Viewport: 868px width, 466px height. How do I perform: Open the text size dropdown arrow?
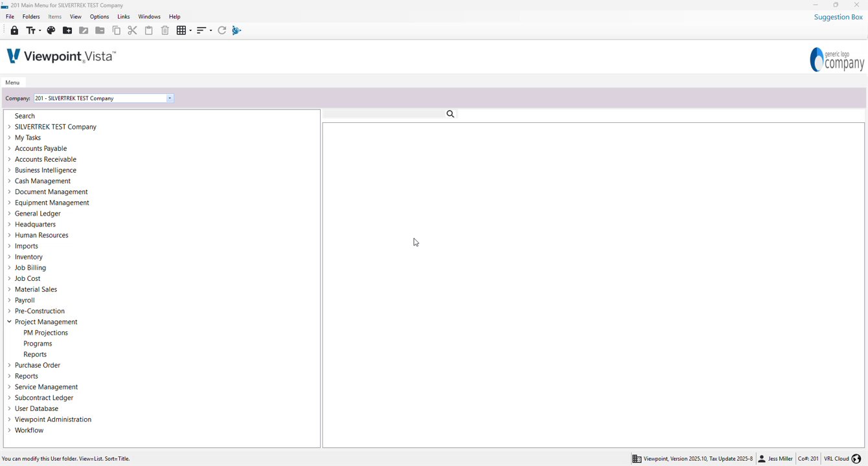[39, 30]
